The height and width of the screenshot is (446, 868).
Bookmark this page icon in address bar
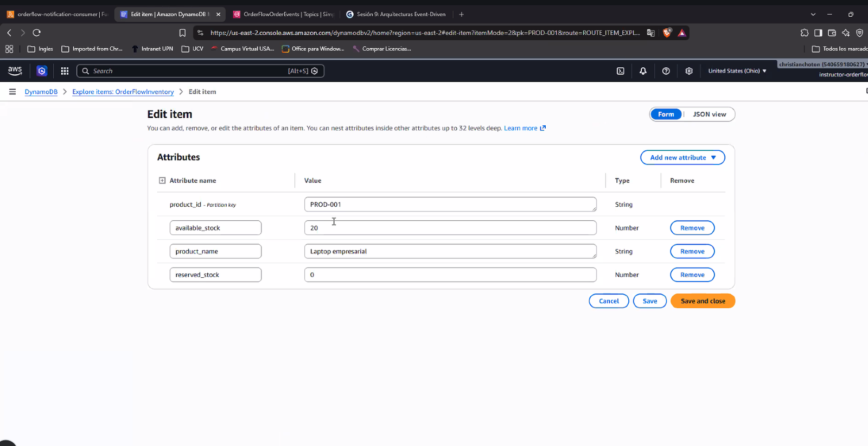coord(182,33)
